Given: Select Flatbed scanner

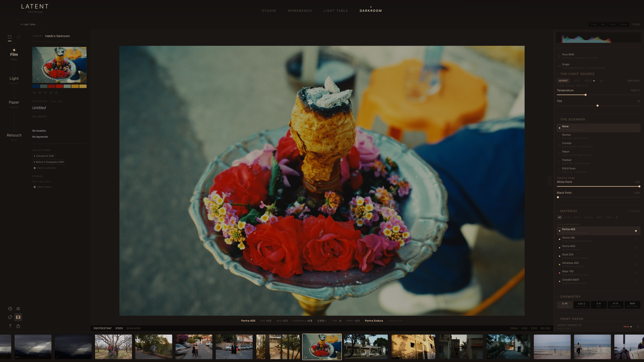Looking at the screenshot, I should pos(598,162).
